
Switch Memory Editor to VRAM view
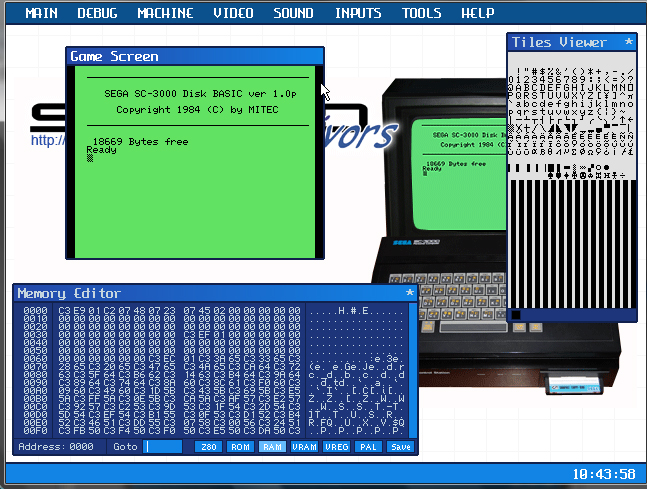coord(305,447)
